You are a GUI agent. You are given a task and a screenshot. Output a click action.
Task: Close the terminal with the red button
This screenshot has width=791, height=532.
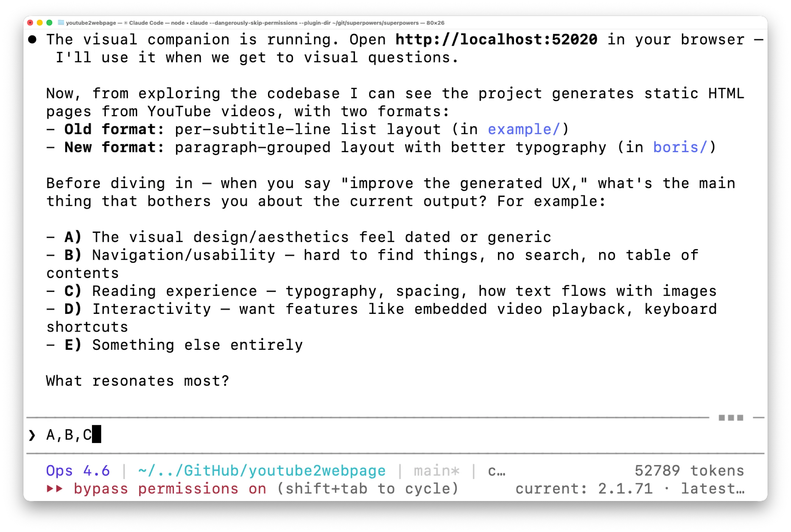(30, 23)
